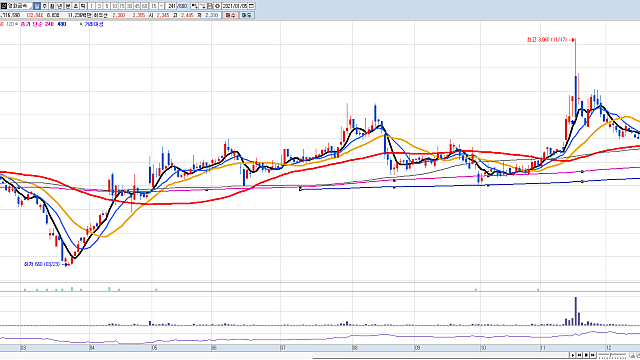Select the second (초) chart period
The width and height of the screenshot is (640, 360).
click(x=76, y=6)
